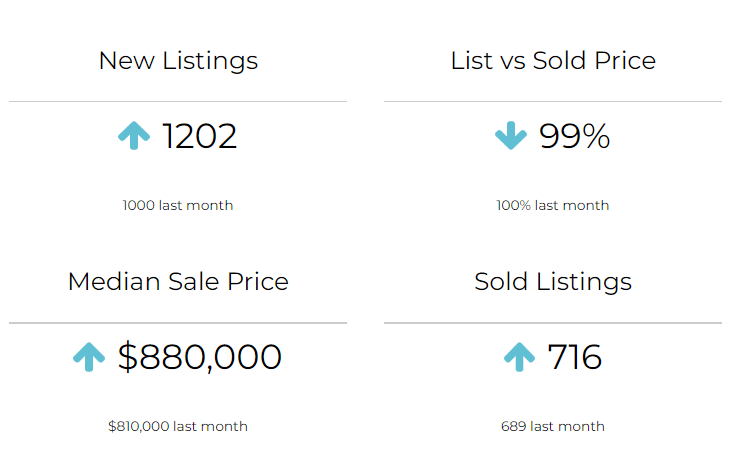Click the 716 sold listings value
Viewport: 732px width, 462px height.
(575, 357)
